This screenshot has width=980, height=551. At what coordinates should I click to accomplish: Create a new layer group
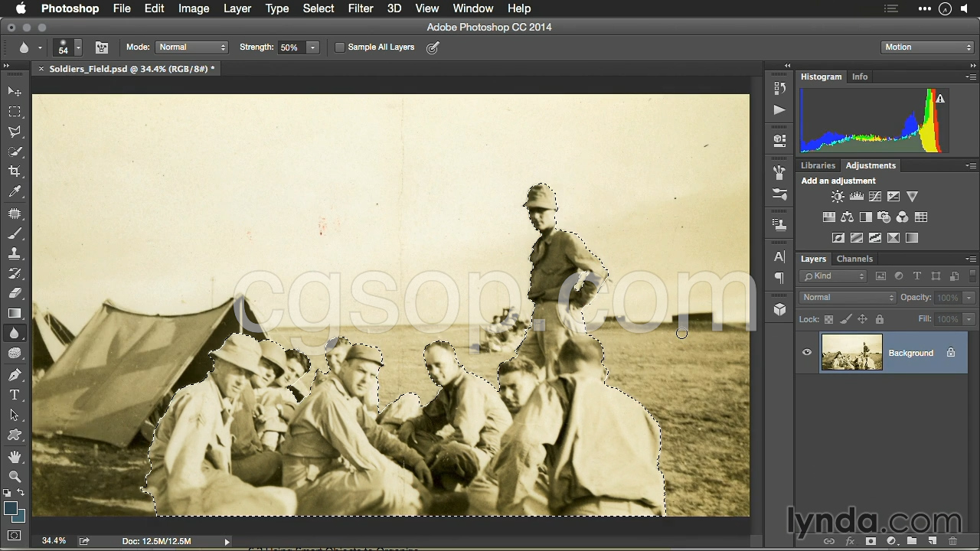[913, 541]
